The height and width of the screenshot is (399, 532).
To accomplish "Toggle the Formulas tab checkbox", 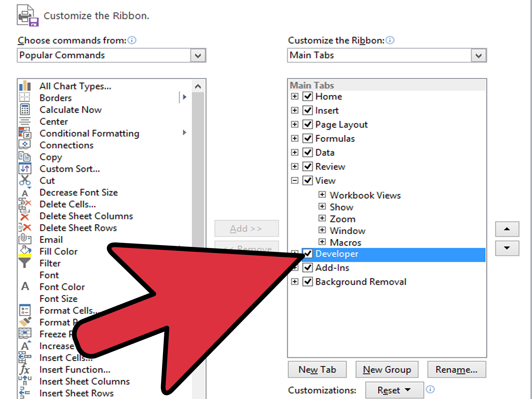I will pos(307,138).
